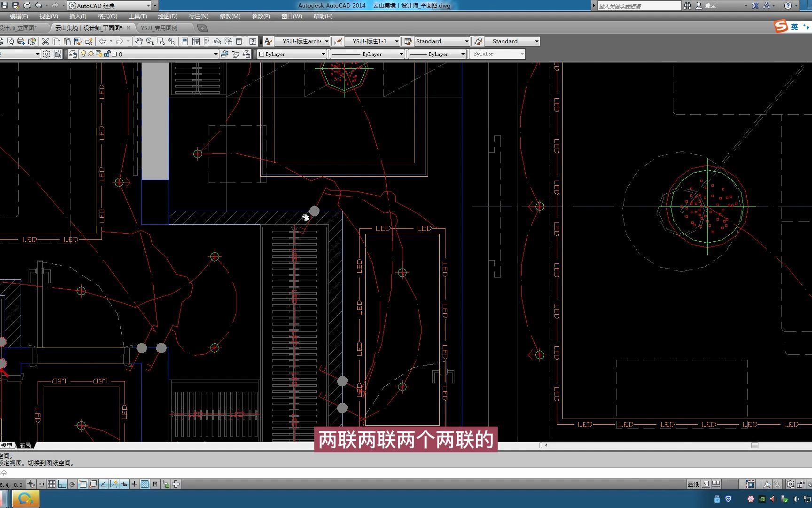Open the Layer Properties Manager icon
Screen dimensions: 812x508
click(73, 54)
